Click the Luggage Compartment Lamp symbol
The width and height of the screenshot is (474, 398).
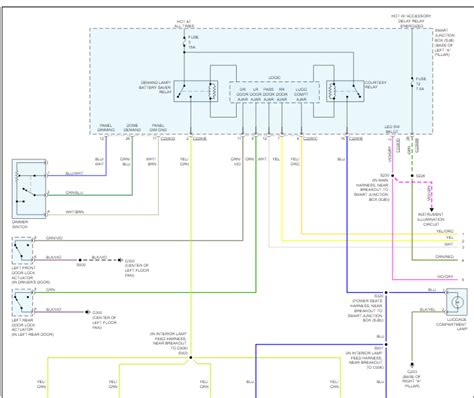point(457,302)
